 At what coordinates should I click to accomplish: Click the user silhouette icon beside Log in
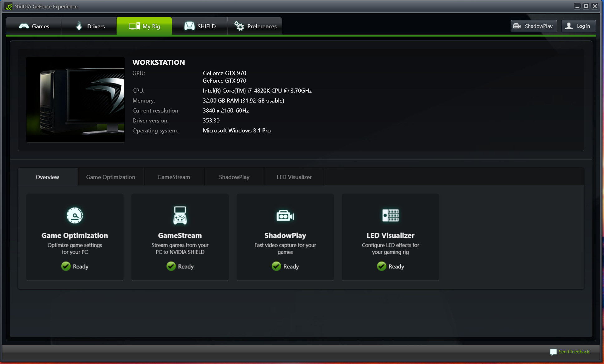[x=569, y=26]
